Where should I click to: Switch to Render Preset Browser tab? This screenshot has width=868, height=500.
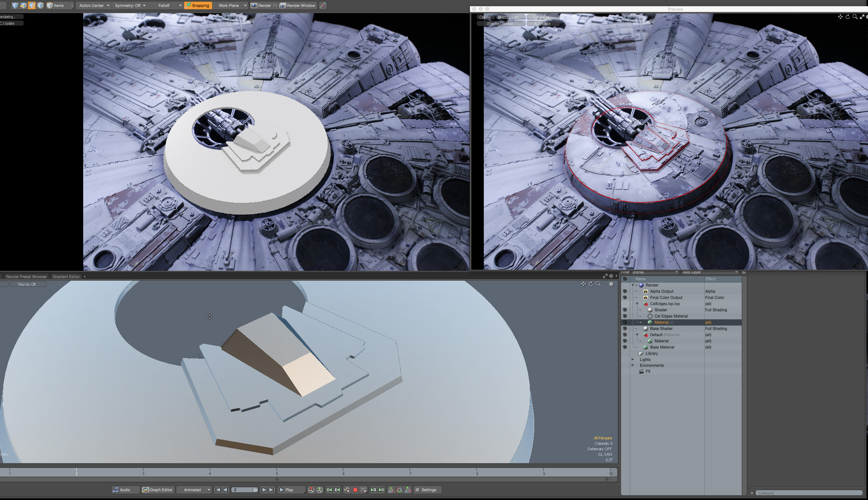(26, 277)
